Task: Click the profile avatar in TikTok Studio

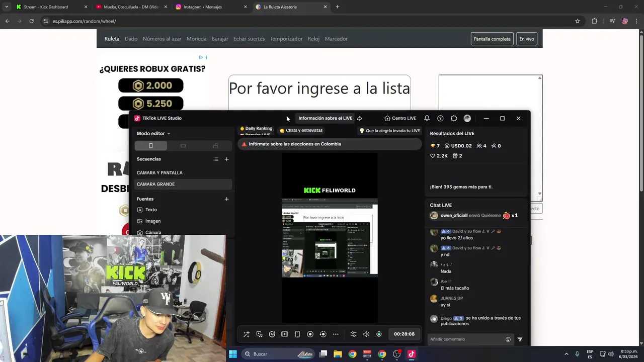Action: [467, 118]
